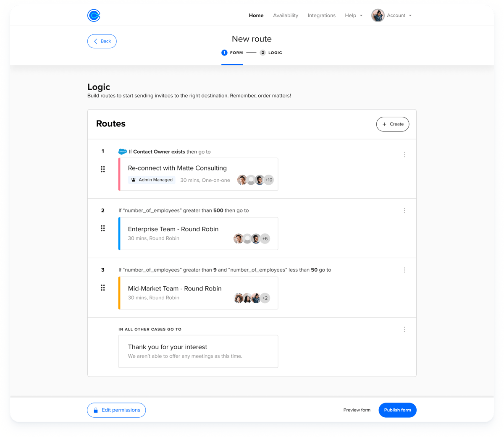Click Edit permissions button

click(x=116, y=410)
